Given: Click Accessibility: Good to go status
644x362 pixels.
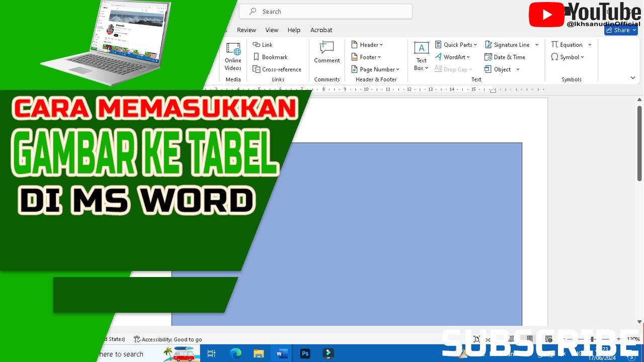Looking at the screenshot, I should point(168,339).
